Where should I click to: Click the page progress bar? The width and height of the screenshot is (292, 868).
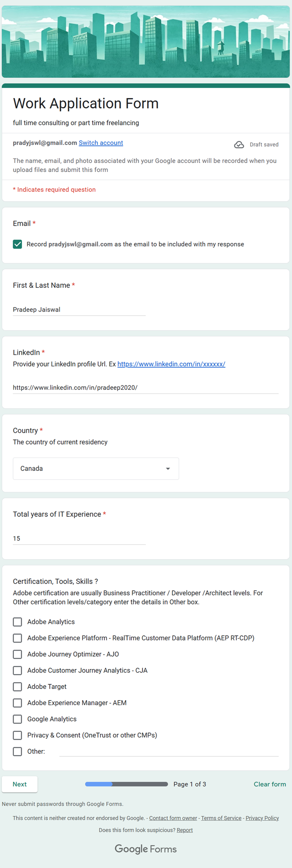tap(126, 784)
